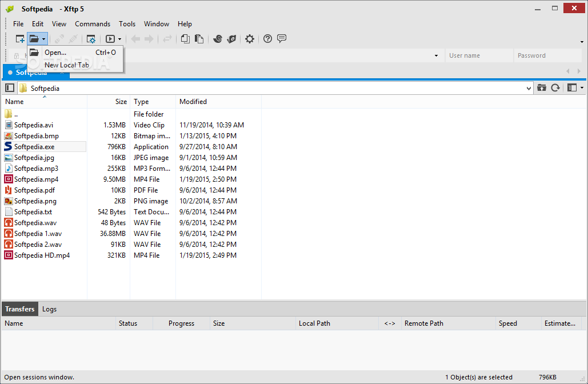Image resolution: width=588 pixels, height=384 pixels.
Task: Open the toolbar overflow arrow at the far right
Action: tap(582, 42)
